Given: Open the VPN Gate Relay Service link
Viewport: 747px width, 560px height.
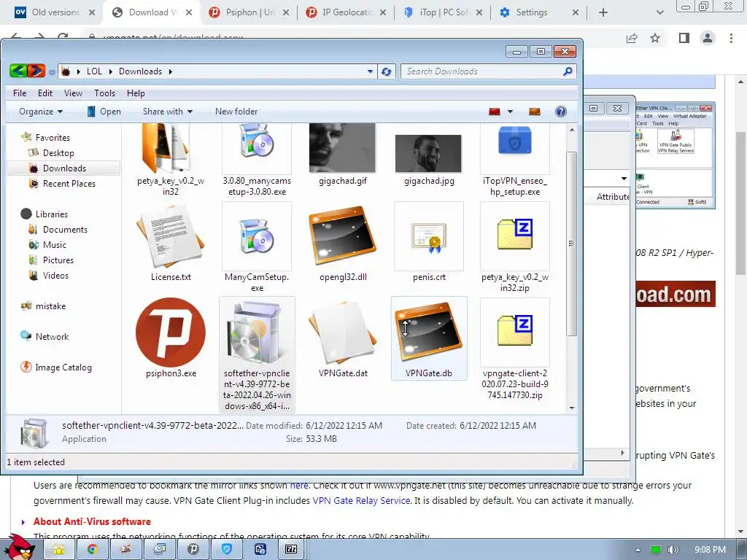Looking at the screenshot, I should coord(361,500).
